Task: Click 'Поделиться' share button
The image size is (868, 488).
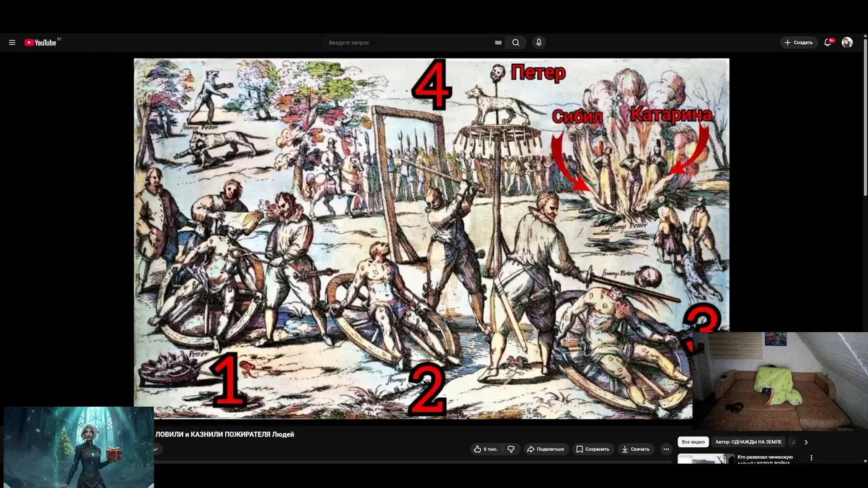Action: [546, 449]
